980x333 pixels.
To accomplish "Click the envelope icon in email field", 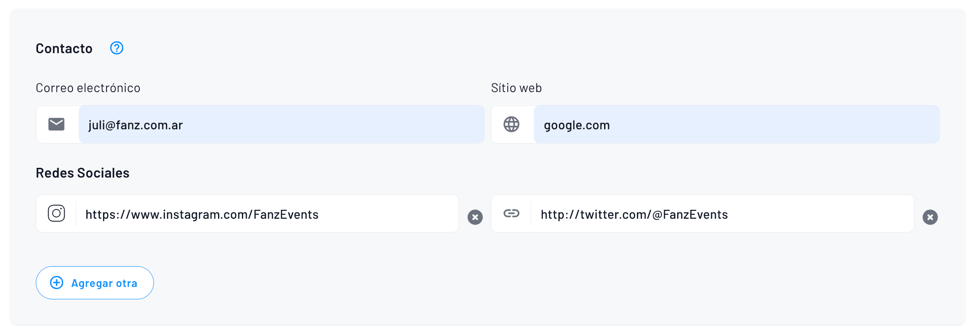I will tap(57, 124).
